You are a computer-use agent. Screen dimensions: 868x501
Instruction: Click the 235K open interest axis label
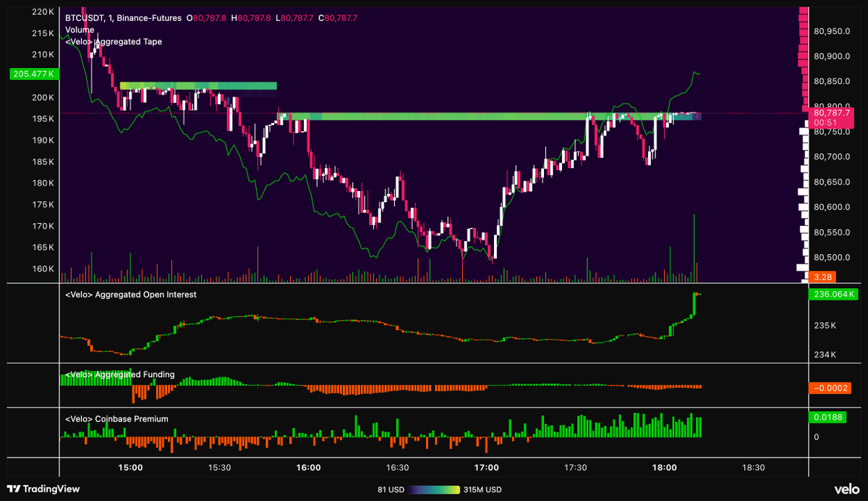point(825,327)
